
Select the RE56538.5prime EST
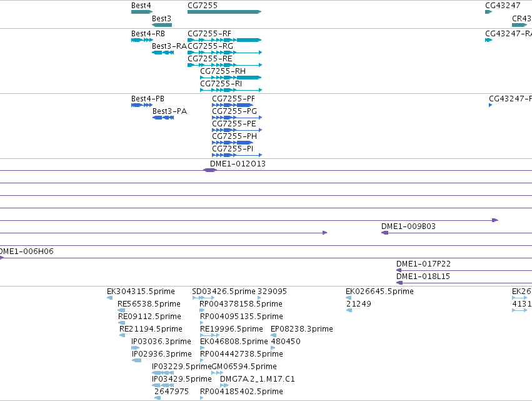pyautogui.click(x=121, y=310)
